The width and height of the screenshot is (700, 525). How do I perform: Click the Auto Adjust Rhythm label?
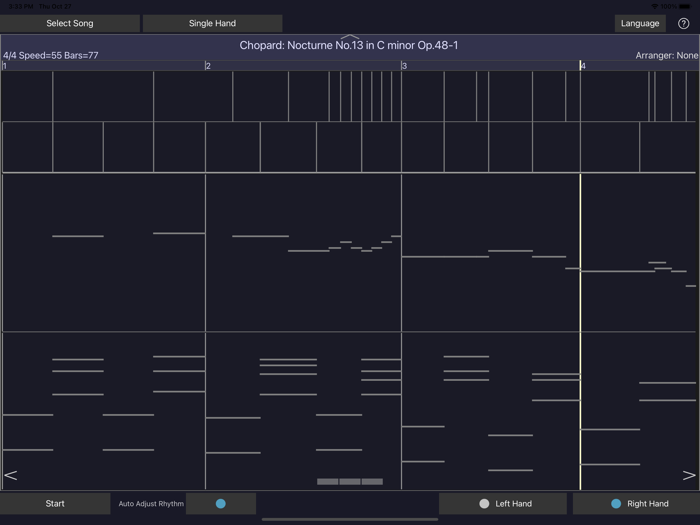[x=151, y=504]
